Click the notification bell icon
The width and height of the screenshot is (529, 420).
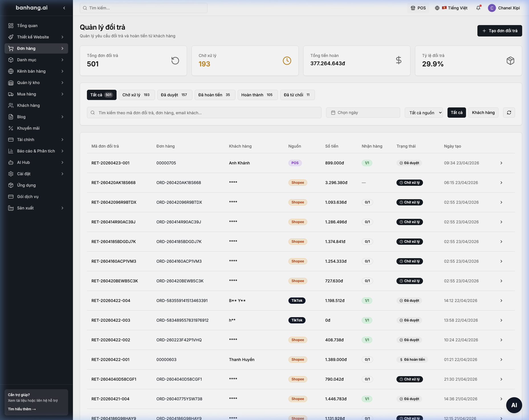click(478, 8)
